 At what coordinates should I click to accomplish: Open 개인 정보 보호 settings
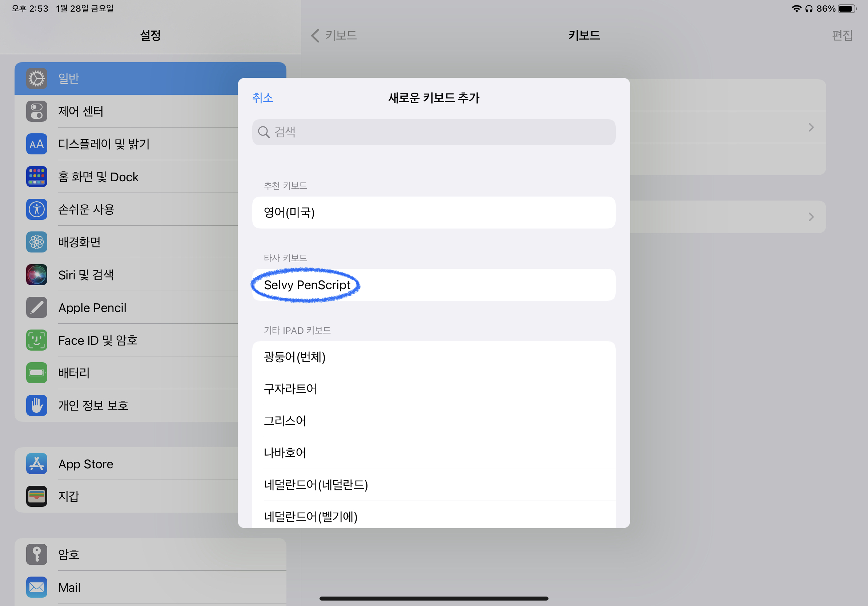click(x=126, y=405)
